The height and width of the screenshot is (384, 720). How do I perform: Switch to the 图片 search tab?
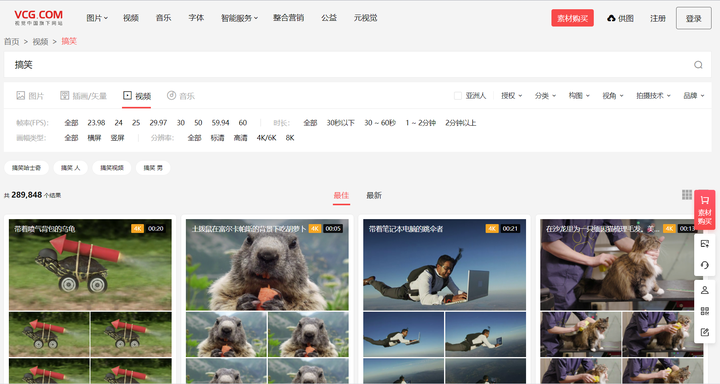(30, 96)
